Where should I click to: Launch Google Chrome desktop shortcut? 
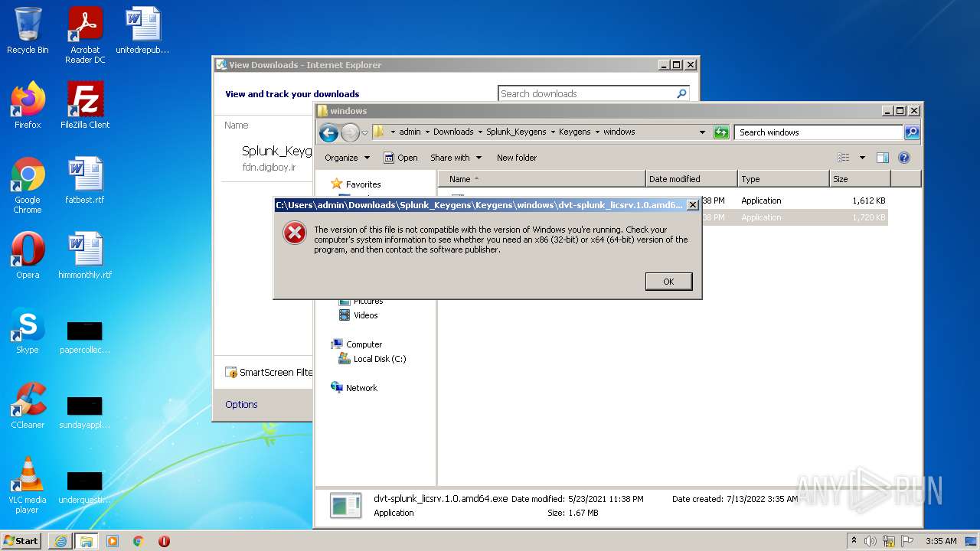[x=28, y=185]
